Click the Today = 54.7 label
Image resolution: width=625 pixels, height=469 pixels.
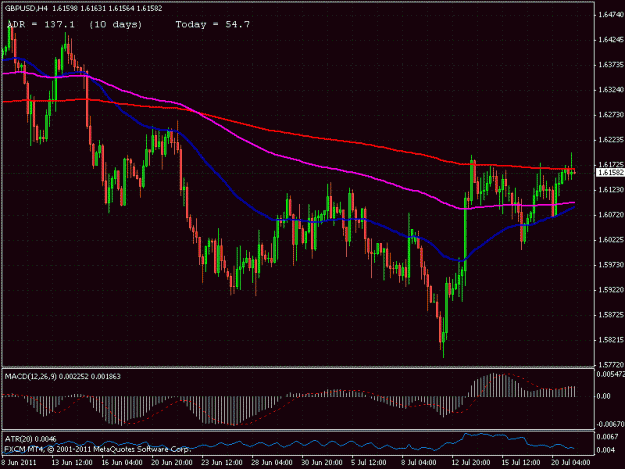213,25
